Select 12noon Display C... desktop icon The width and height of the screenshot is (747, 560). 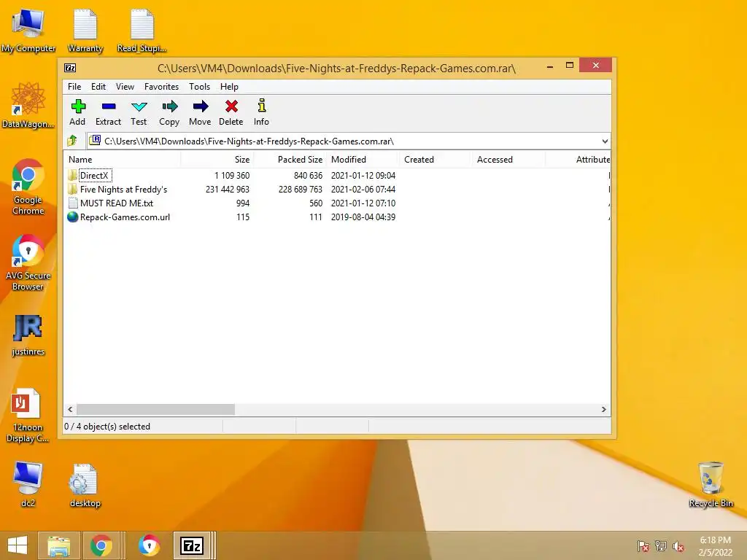(28, 416)
